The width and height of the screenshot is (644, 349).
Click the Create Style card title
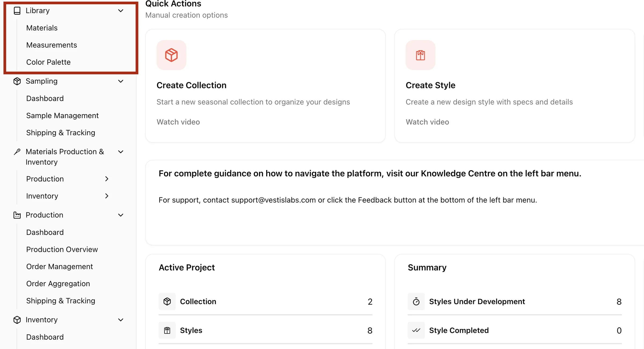tap(430, 85)
